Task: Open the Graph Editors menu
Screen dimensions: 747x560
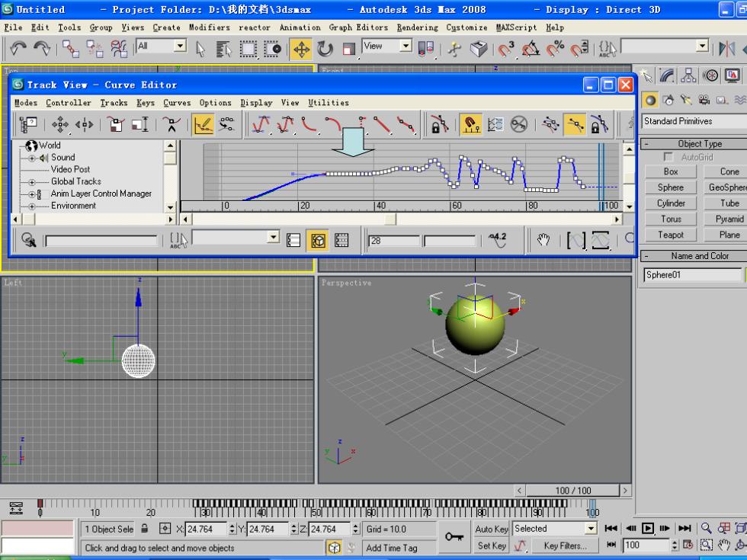Action: pyautogui.click(x=358, y=27)
